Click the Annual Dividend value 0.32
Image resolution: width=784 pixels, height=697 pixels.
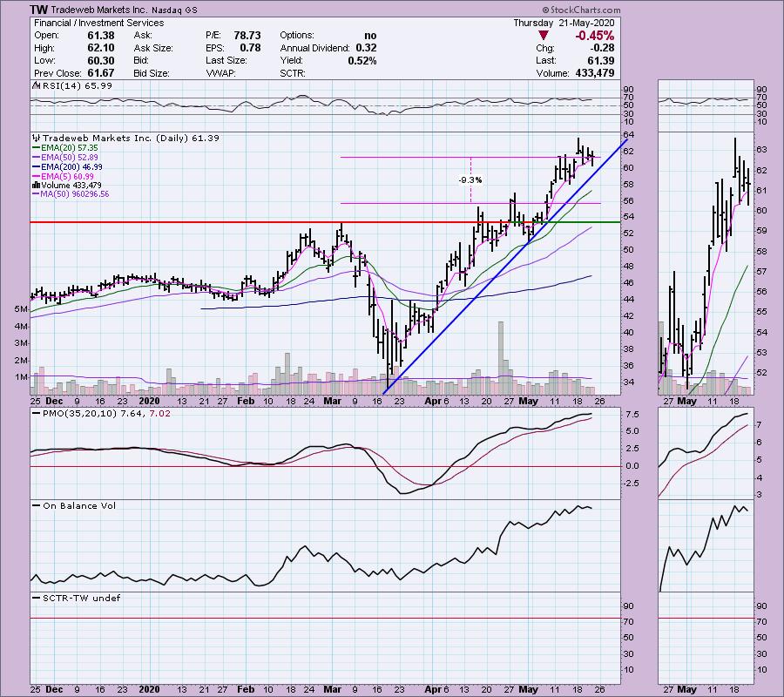[x=366, y=48]
